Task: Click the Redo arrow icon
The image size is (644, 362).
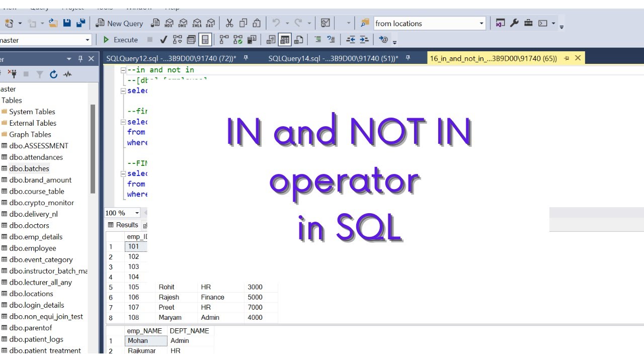Action: (298, 23)
